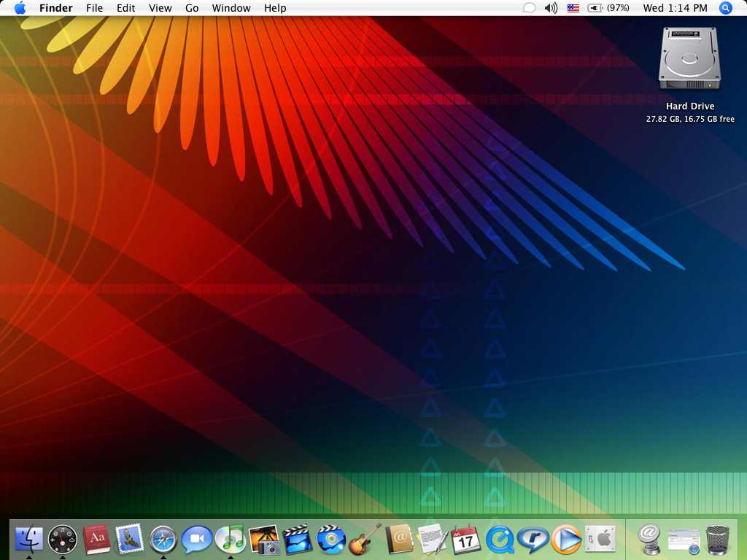Open the Edit menu
Screen dimensions: 747x560
125,8
